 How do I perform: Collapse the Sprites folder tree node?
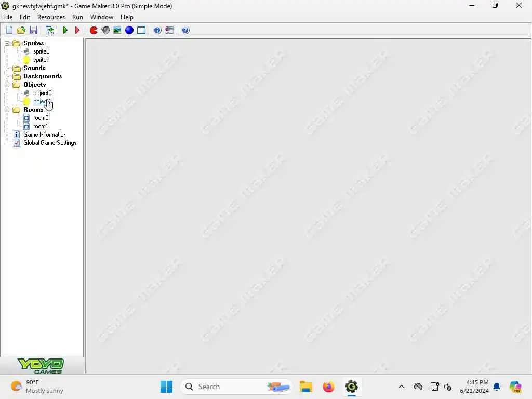(x=7, y=43)
